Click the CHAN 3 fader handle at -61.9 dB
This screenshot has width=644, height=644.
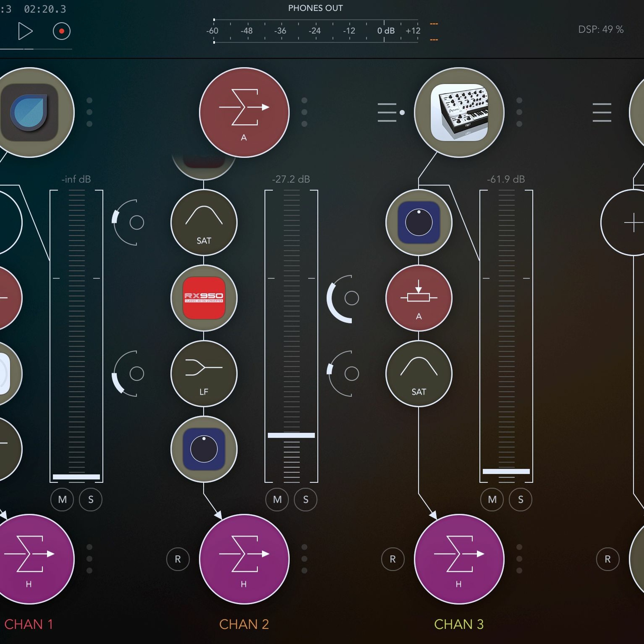click(x=506, y=471)
